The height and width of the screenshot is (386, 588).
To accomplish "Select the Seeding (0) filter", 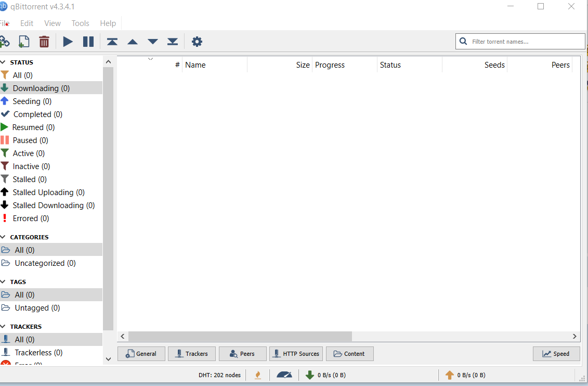I will 51,101.
